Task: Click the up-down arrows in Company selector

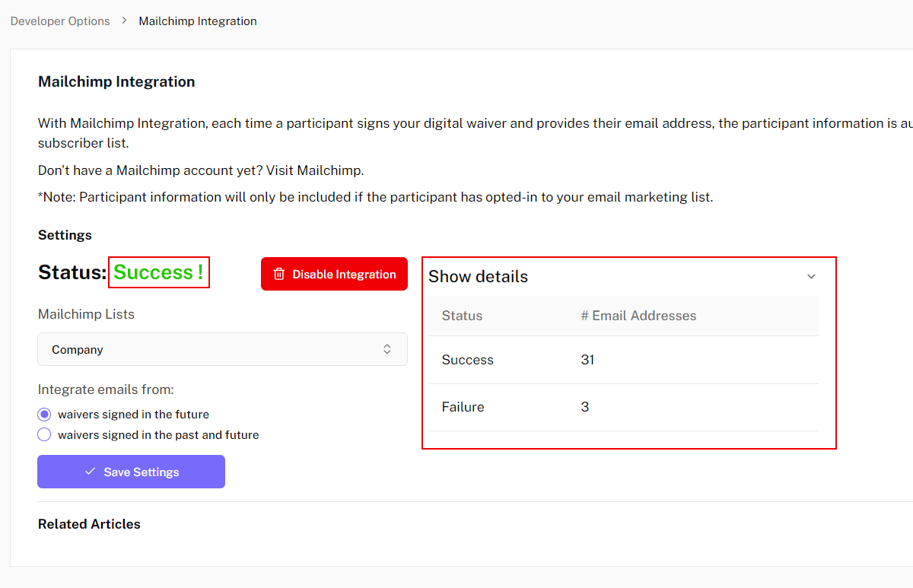Action: pos(387,349)
